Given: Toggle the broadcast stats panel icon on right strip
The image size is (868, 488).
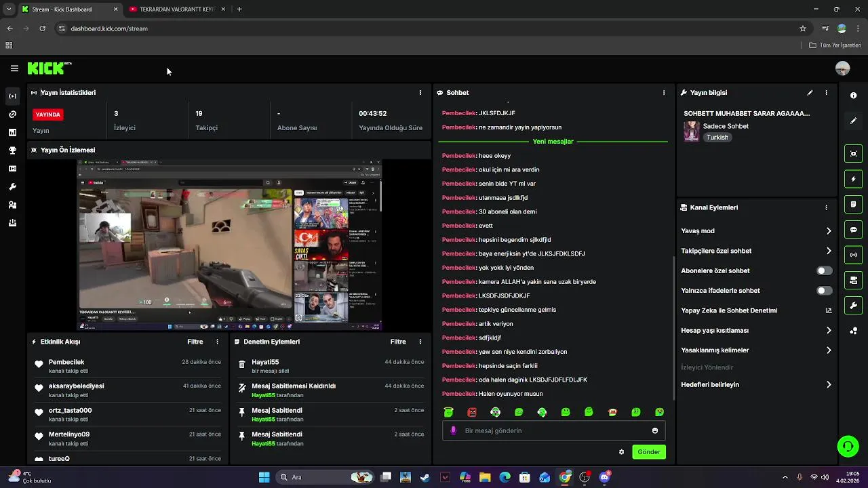Looking at the screenshot, I should [853, 255].
